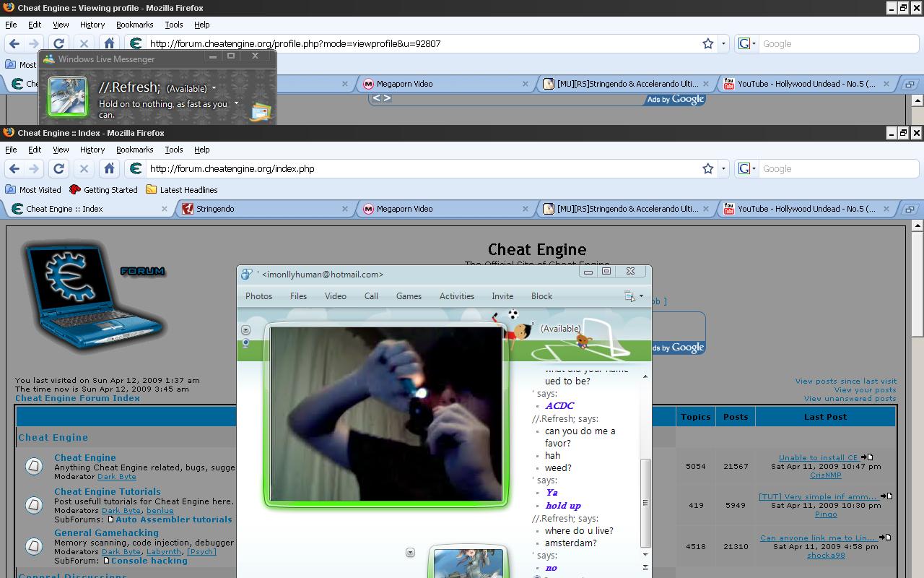
Task: Open shocka98's profile link in Last Post
Action: pyautogui.click(x=826, y=556)
